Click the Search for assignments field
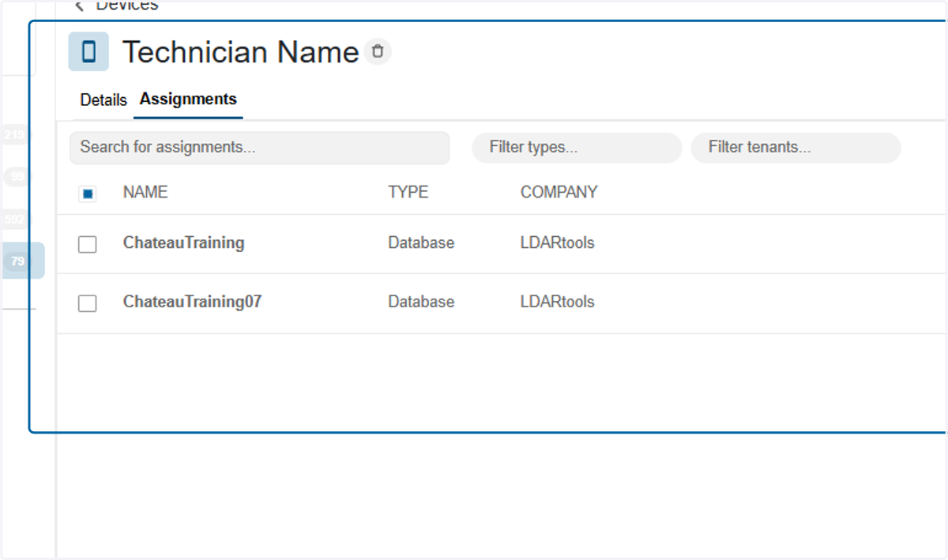Screen dimensions: 948x560 260,148
